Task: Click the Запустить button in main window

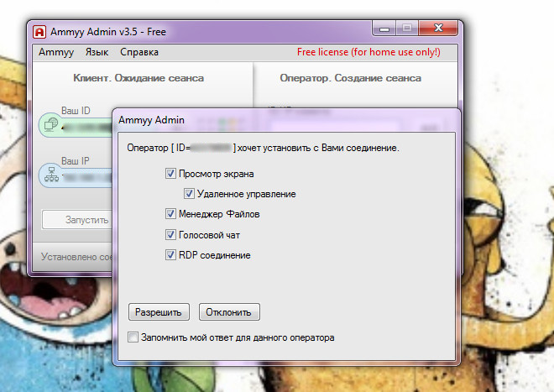Action: tap(77, 220)
